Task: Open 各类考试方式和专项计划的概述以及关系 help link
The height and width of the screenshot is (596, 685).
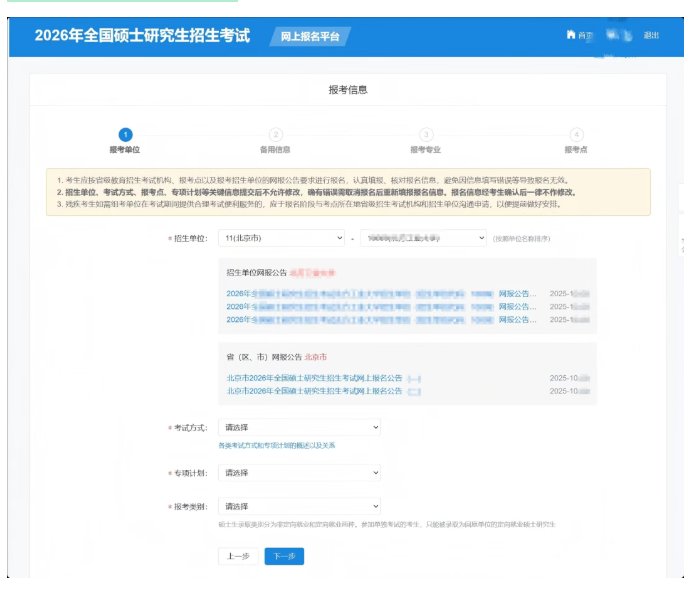Action: 276,445
